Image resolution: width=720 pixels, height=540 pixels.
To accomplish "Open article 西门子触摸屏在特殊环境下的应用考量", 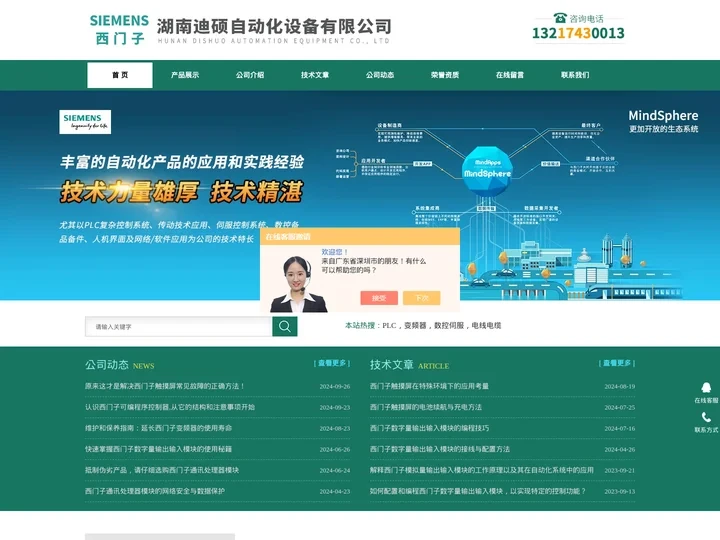I will (x=429, y=386).
